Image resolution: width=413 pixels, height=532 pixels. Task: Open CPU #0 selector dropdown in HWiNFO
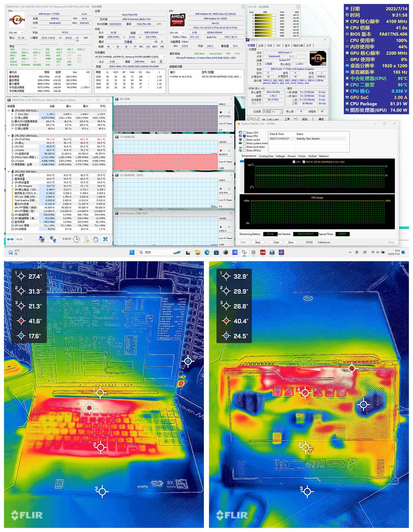coord(16,33)
